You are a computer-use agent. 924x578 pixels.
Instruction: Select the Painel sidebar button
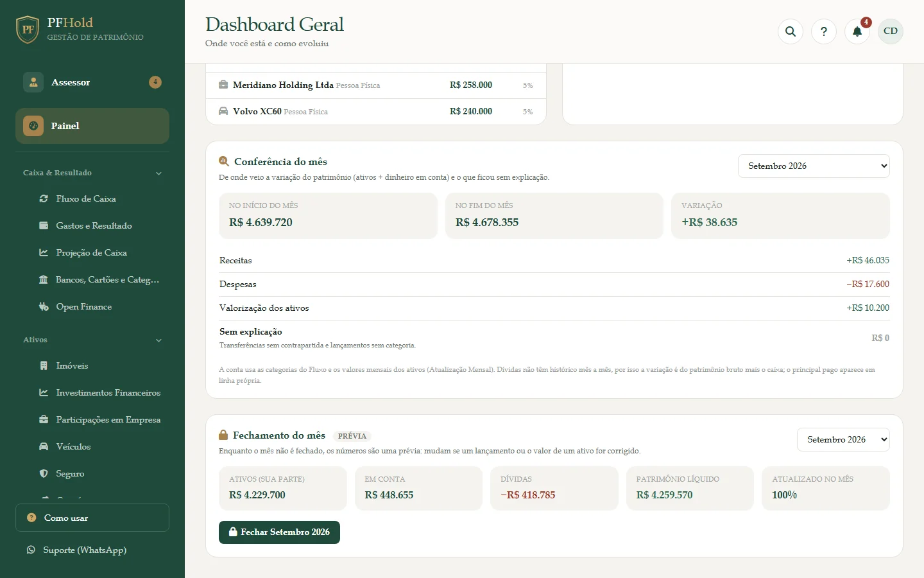point(92,126)
